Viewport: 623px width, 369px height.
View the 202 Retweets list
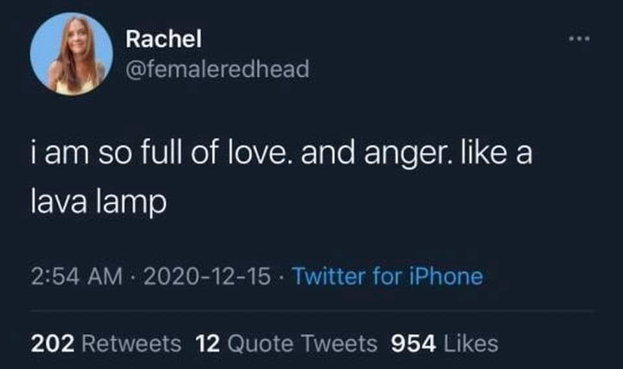(106, 344)
